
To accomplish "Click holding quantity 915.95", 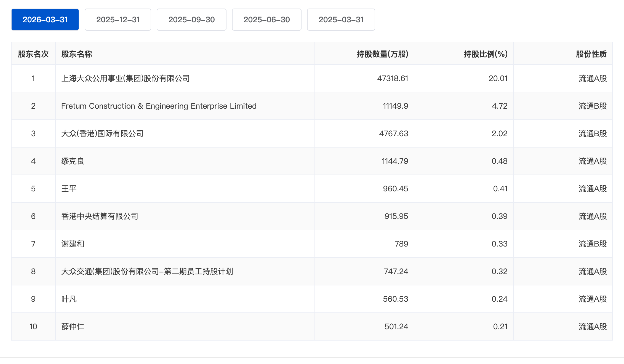I will 396,216.
